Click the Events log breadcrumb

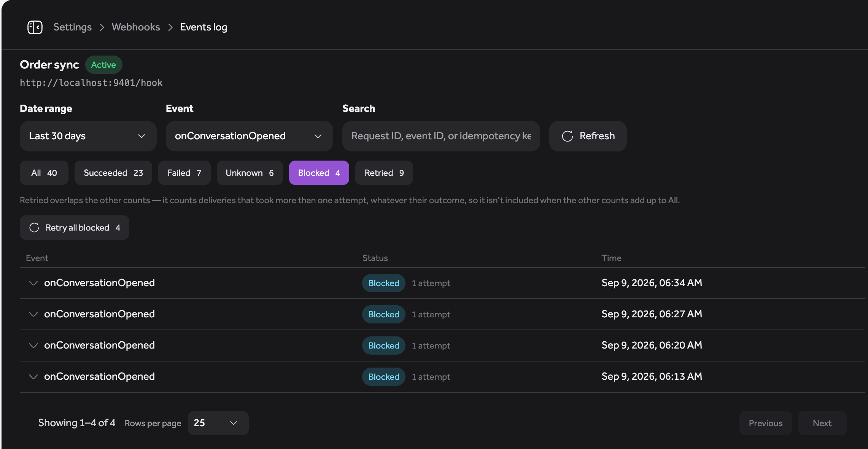tap(203, 27)
